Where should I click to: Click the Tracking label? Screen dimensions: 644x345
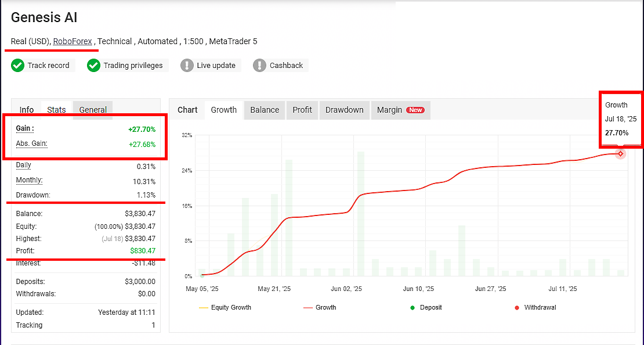tap(29, 325)
